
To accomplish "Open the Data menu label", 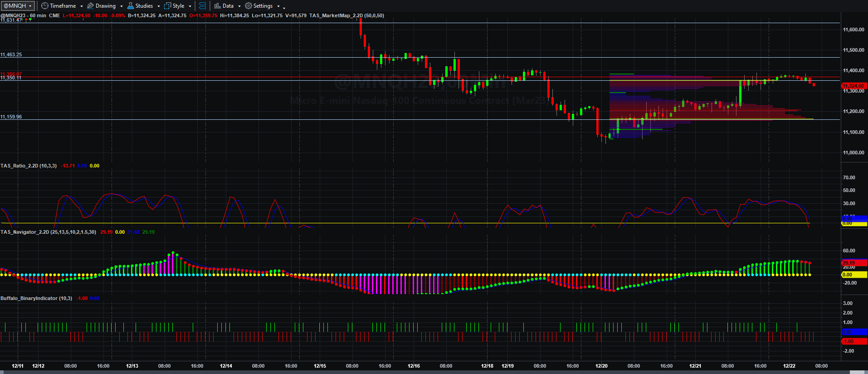I will (228, 6).
